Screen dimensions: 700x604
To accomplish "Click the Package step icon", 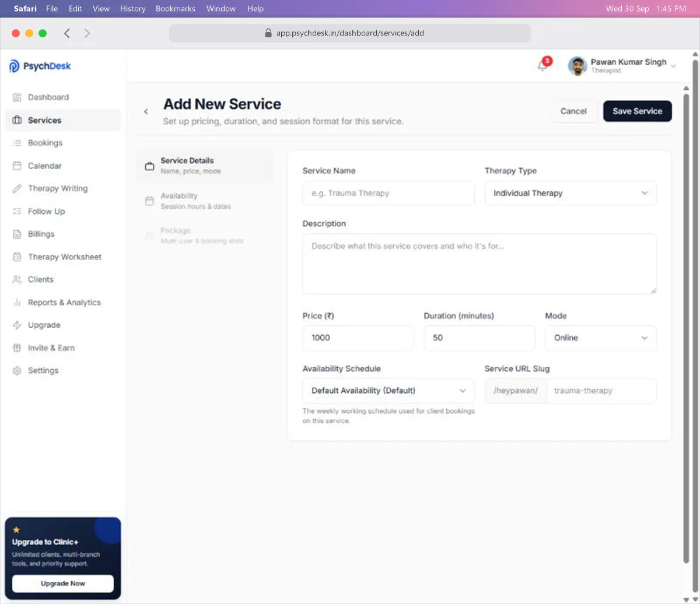I will click(x=149, y=236).
